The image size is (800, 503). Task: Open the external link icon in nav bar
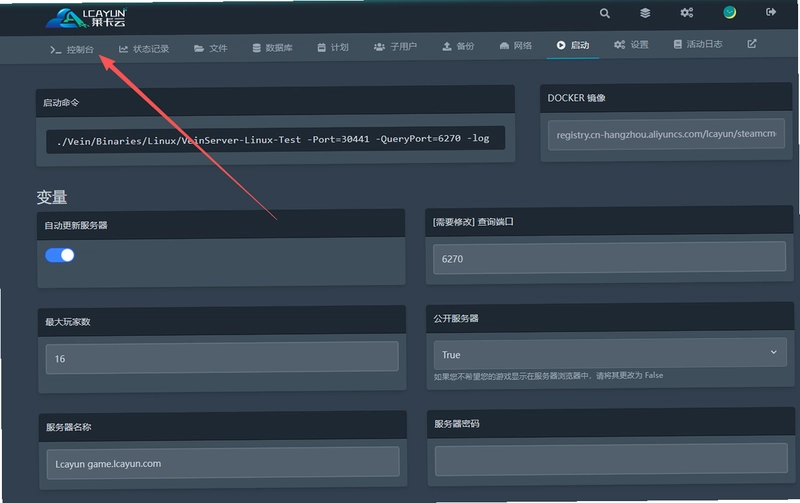coord(752,44)
